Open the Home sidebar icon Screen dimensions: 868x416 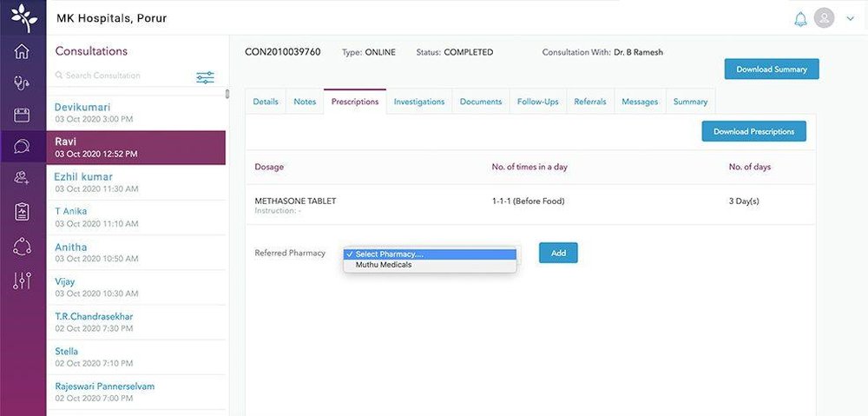23,51
